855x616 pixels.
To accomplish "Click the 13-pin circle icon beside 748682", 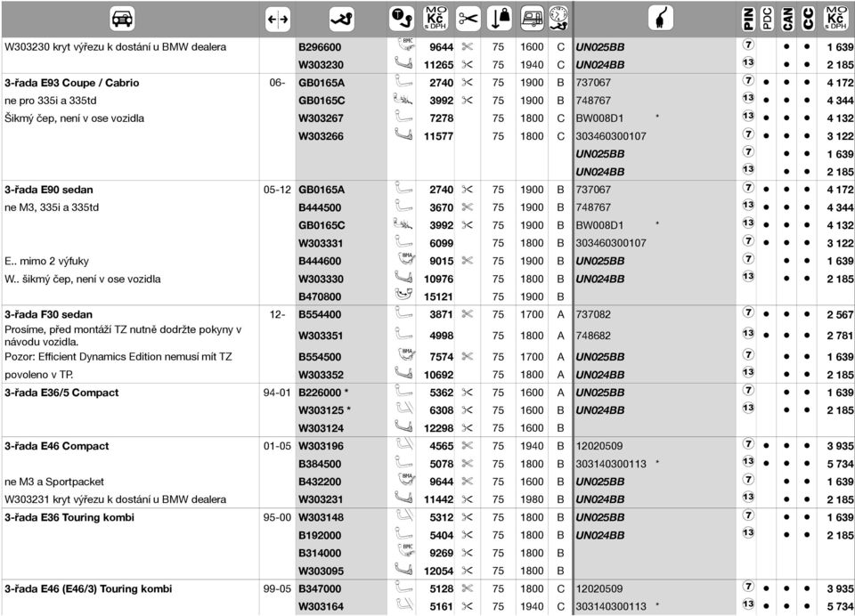I will click(748, 333).
